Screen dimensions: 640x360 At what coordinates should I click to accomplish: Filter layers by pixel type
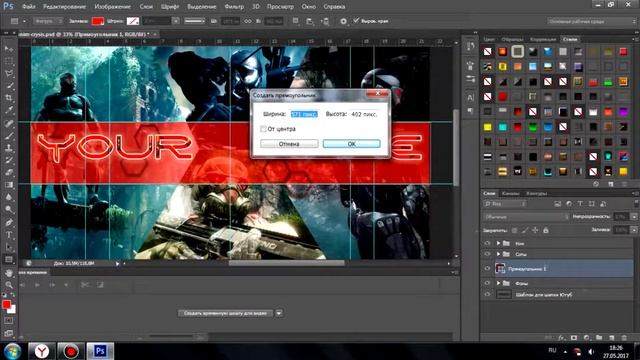point(558,204)
